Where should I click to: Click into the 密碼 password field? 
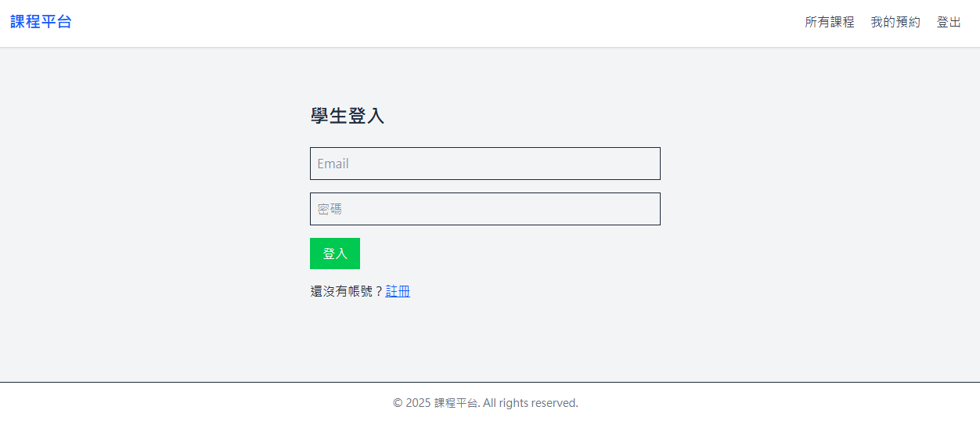pos(485,209)
